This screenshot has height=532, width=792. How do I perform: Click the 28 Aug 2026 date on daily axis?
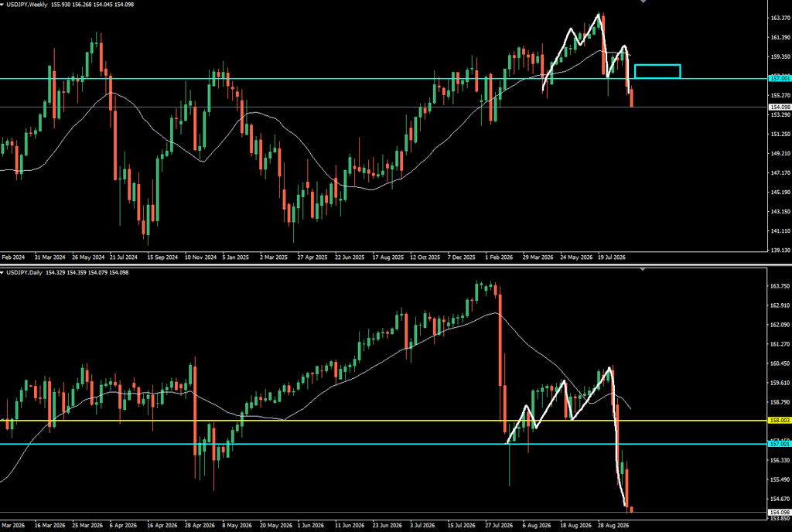click(613, 526)
